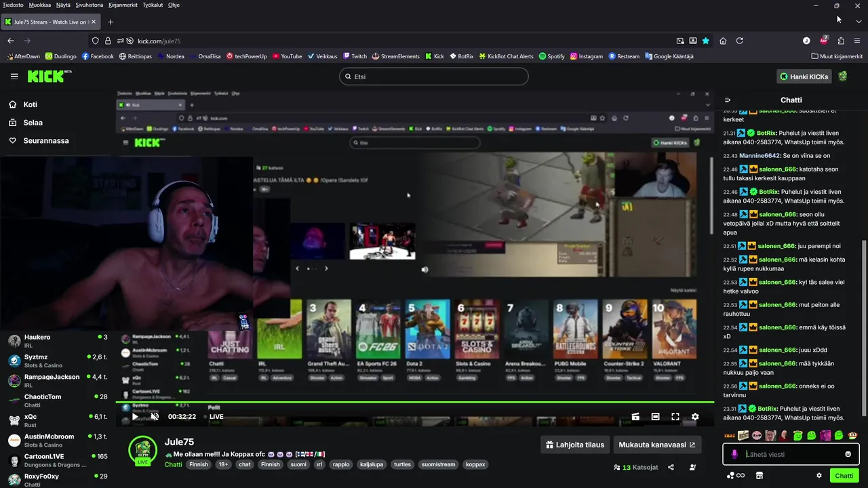Click the green Chatti category link
Image resolution: width=868 pixels, height=488 pixels.
173,465
